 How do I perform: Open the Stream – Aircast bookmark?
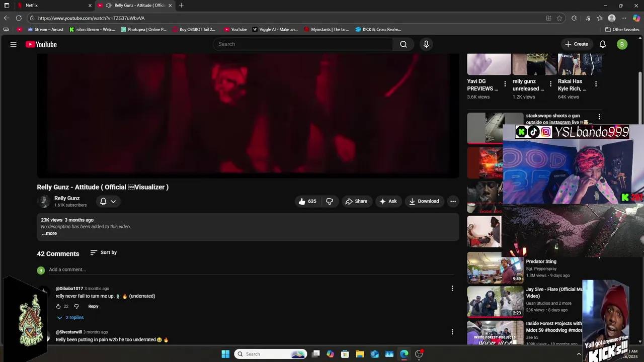[x=45, y=30]
